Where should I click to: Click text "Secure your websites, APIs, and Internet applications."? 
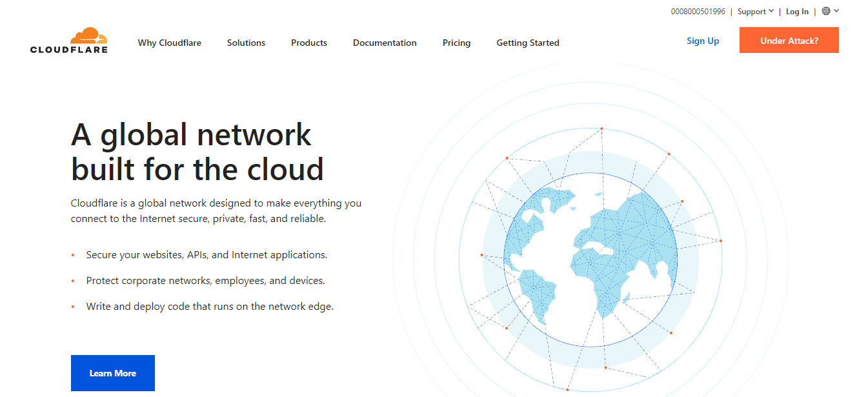pyautogui.click(x=207, y=255)
